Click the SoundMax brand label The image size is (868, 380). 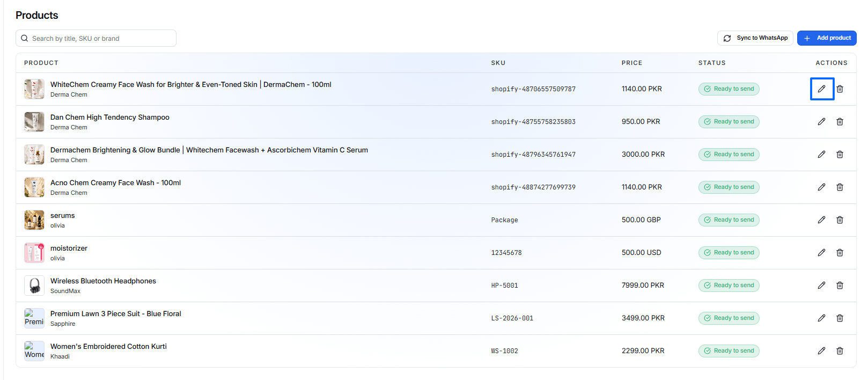click(65, 291)
